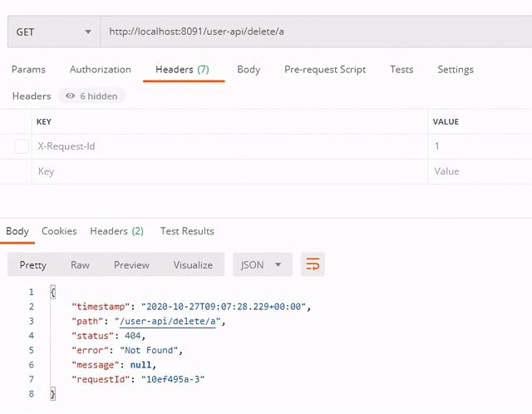Click the request URL input field
This screenshot has height=414, width=532.
[x=316, y=32]
